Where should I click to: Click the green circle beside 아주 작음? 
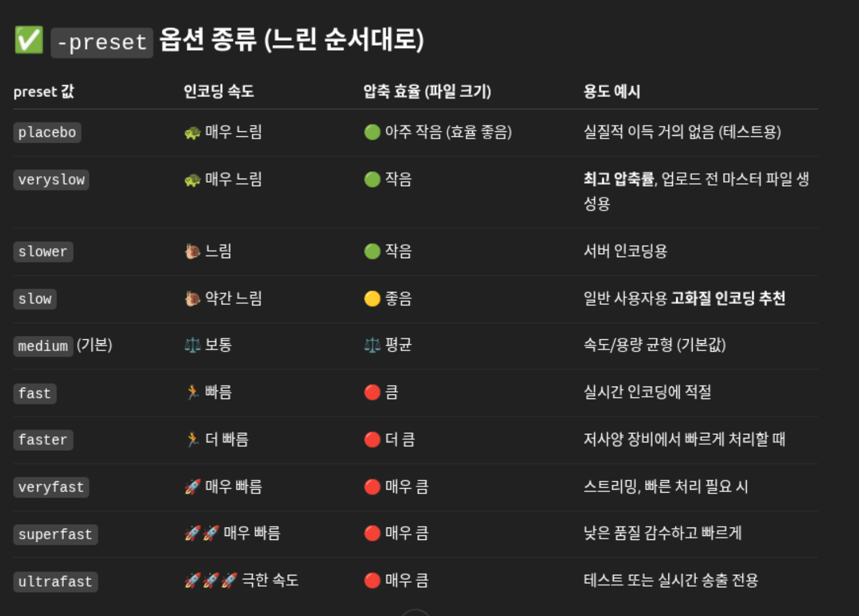pos(372,132)
